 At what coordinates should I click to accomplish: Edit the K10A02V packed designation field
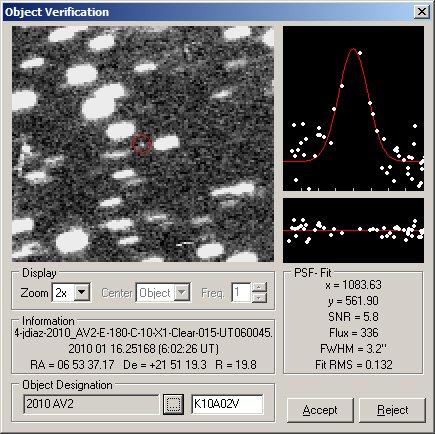pyautogui.click(x=227, y=404)
